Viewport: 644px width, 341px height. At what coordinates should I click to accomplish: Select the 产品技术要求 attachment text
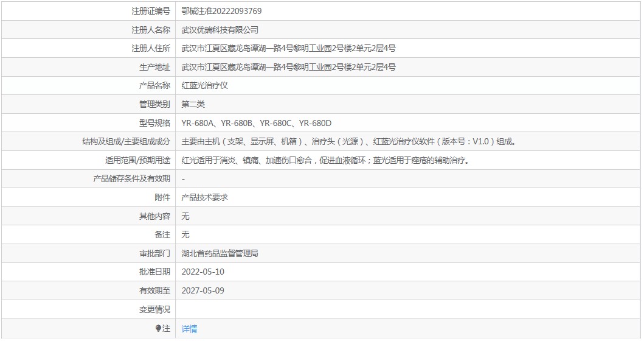tap(204, 197)
